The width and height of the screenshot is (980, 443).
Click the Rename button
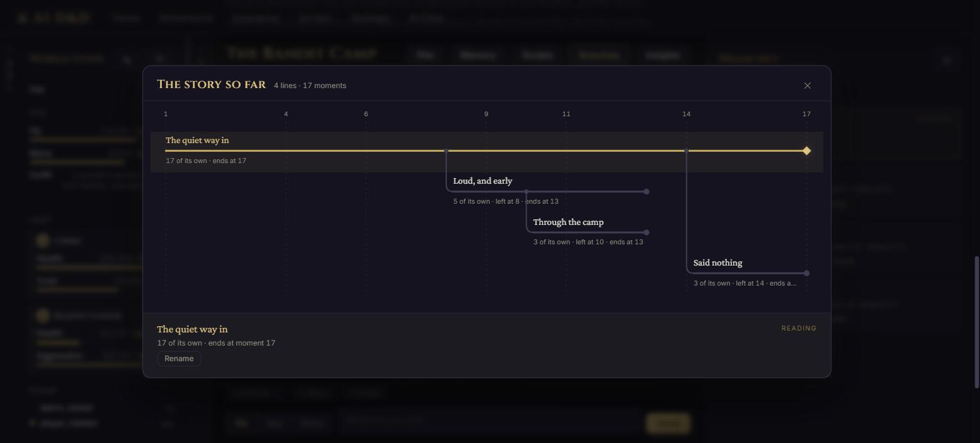click(x=179, y=359)
